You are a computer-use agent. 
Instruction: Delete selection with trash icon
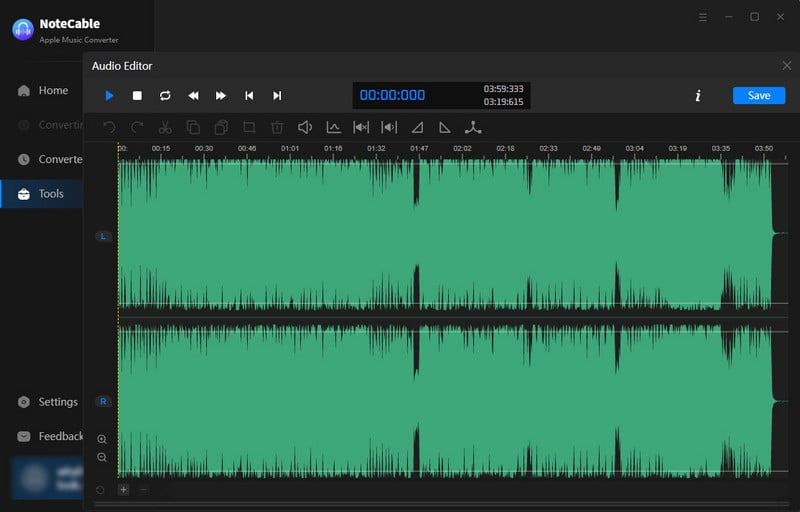pyautogui.click(x=277, y=127)
